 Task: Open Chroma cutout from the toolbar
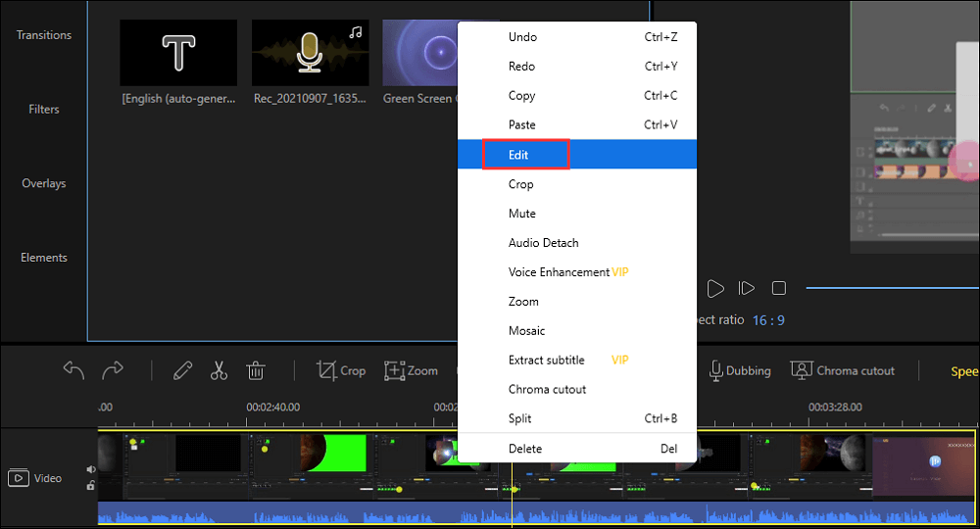pyautogui.click(x=843, y=370)
